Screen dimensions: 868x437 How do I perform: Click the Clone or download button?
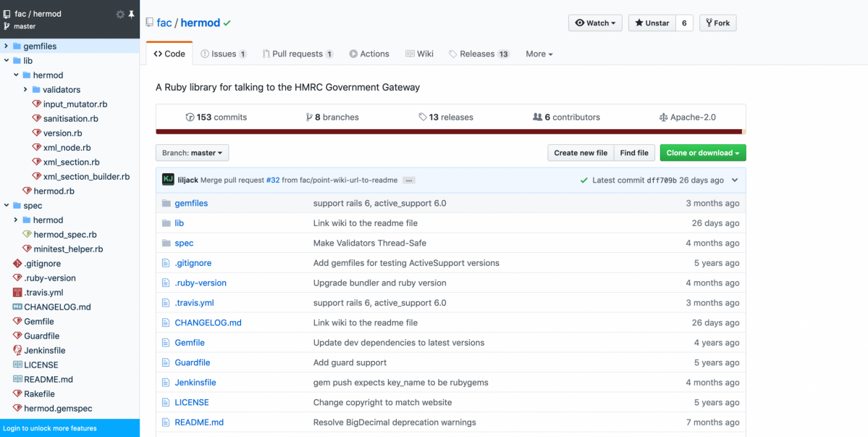(702, 153)
